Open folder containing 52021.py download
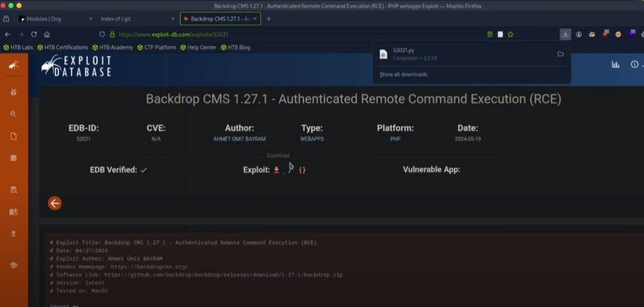Image resolution: width=644 pixels, height=307 pixels. pyautogui.click(x=560, y=54)
